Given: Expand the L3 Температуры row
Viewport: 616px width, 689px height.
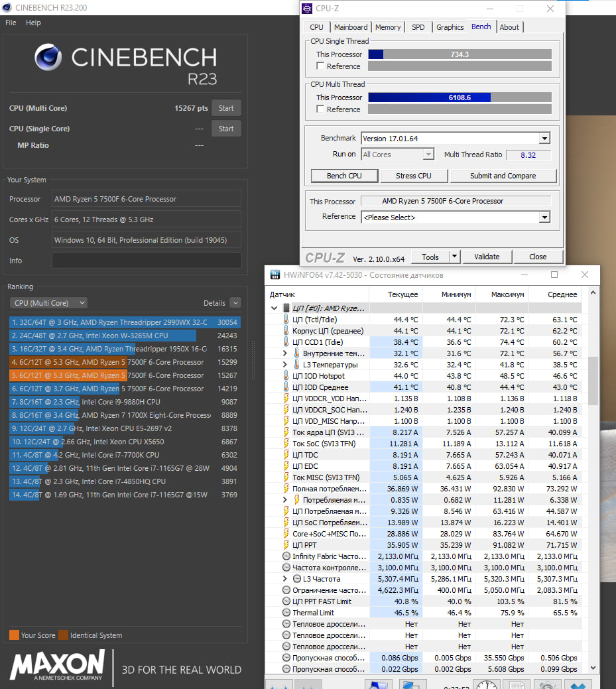Looking at the screenshot, I should click(284, 364).
